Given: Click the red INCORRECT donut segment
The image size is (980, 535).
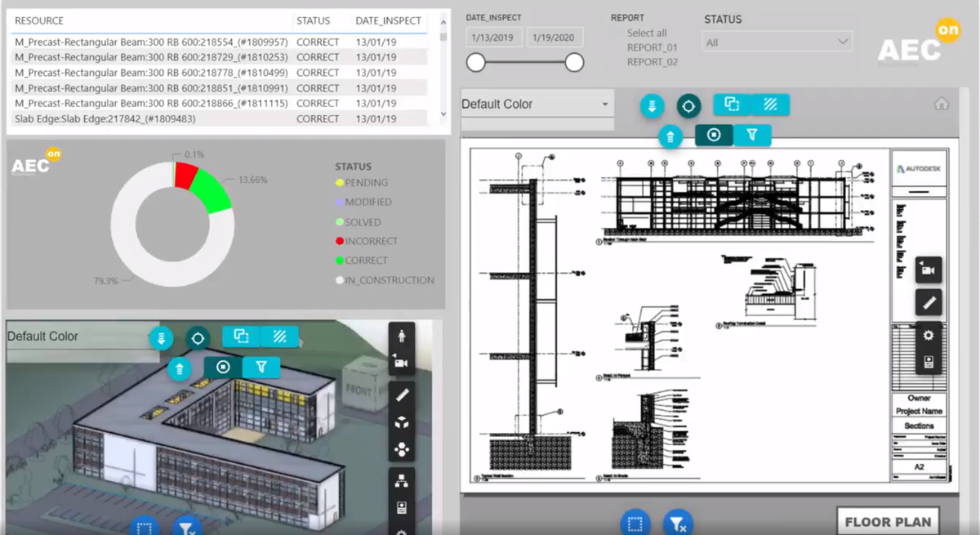Looking at the screenshot, I should click(x=186, y=175).
